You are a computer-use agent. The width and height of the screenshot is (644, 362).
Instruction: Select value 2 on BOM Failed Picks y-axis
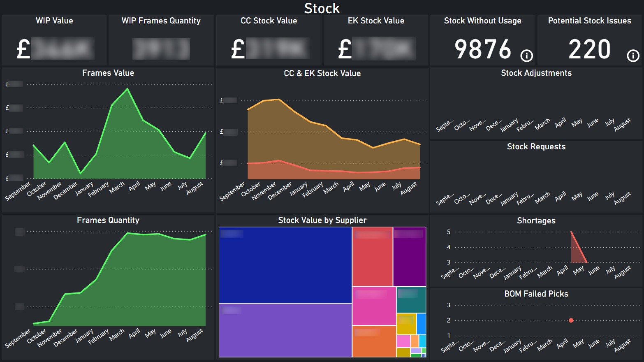(449, 320)
